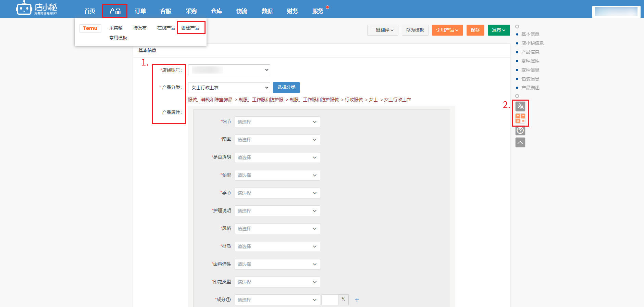The image size is (644, 307).
Task: Open 采集箱 in product submenu
Action: pyautogui.click(x=116, y=28)
